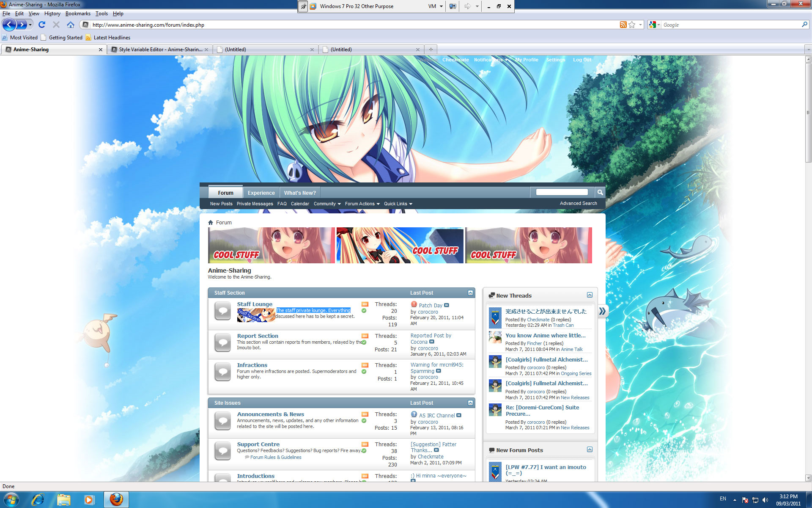Open the Staff Lounge forum
812x508 pixels.
[255, 304]
